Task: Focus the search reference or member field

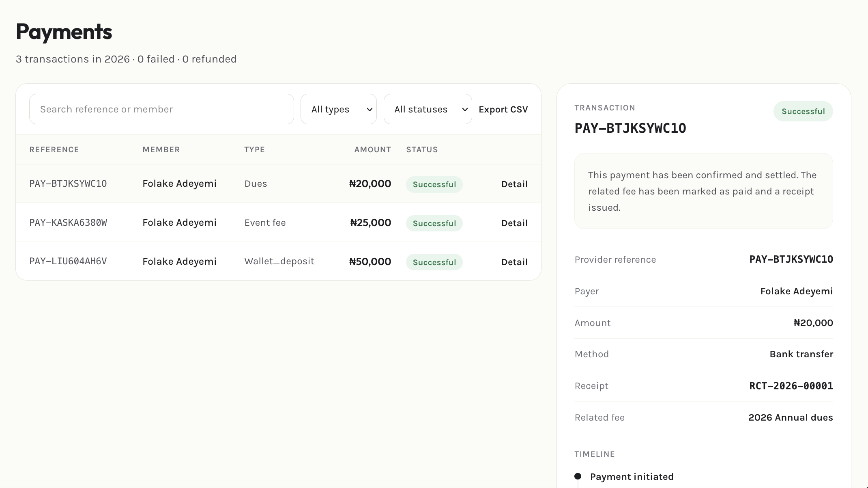Action: click(x=161, y=109)
